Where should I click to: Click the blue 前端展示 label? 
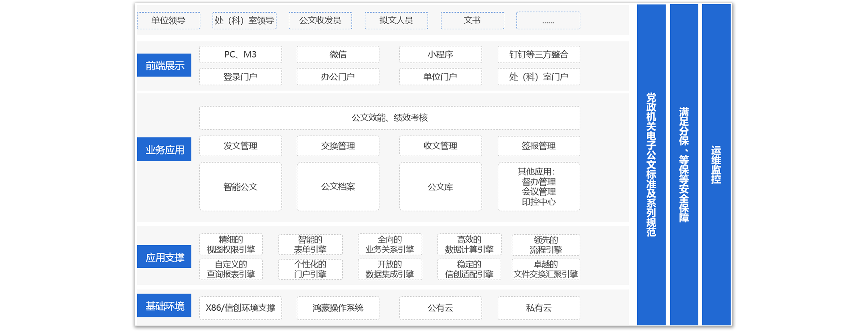tap(164, 65)
